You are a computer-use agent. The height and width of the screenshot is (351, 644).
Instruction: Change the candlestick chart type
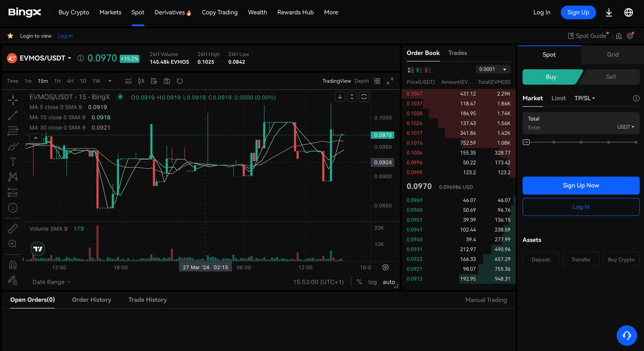(x=141, y=81)
